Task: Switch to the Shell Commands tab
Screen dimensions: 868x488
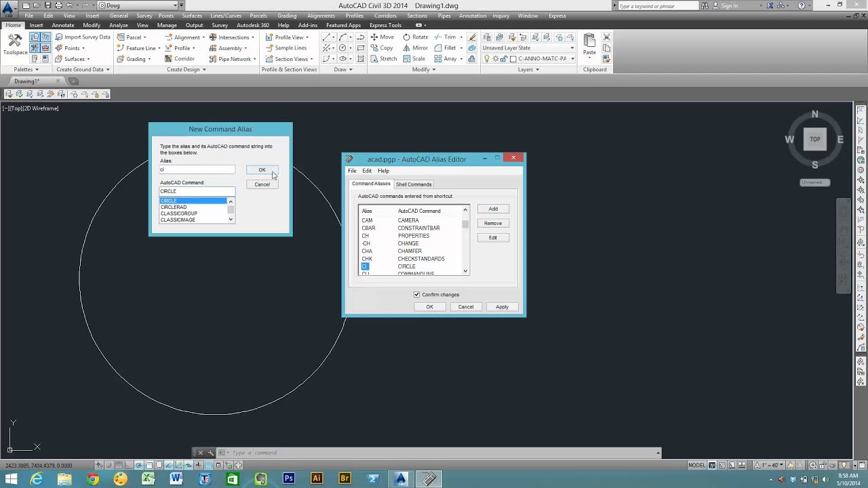Action: pos(414,184)
